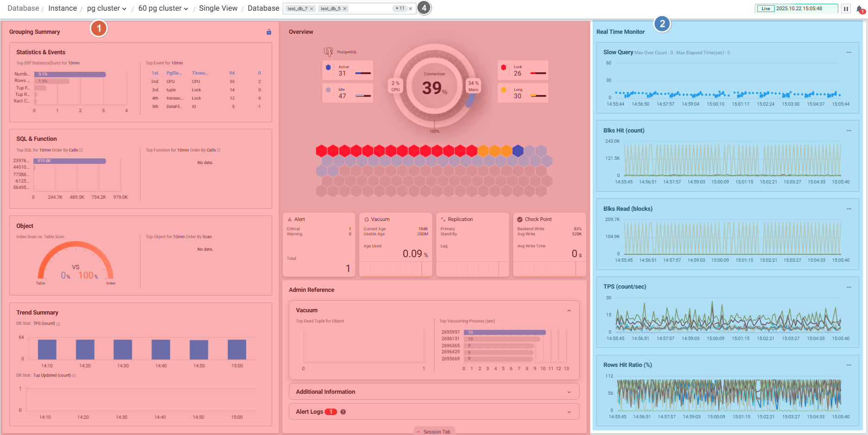This screenshot has width=868, height=435.
Task: Collapse the Vacuum section in Admin Reference
Action: pyautogui.click(x=569, y=310)
